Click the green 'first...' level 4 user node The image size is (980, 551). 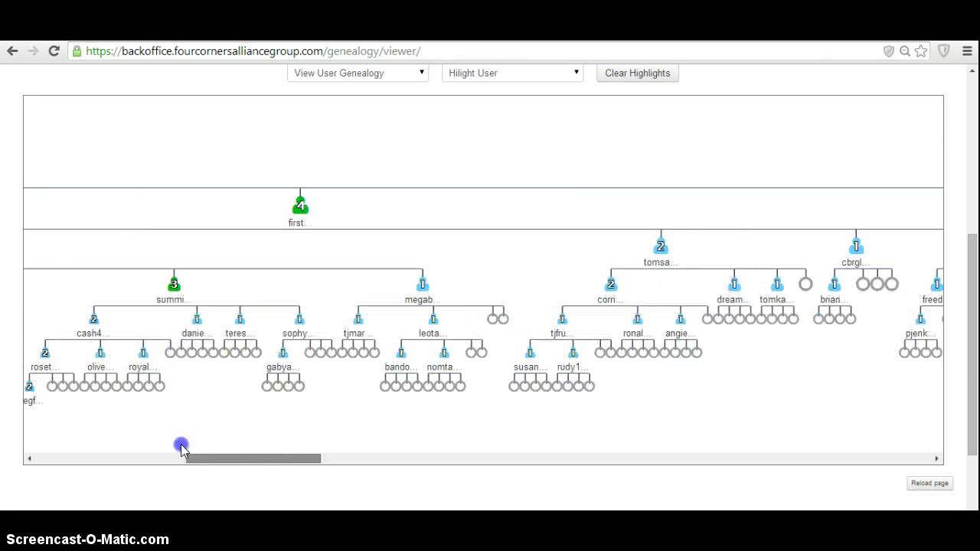pos(300,206)
